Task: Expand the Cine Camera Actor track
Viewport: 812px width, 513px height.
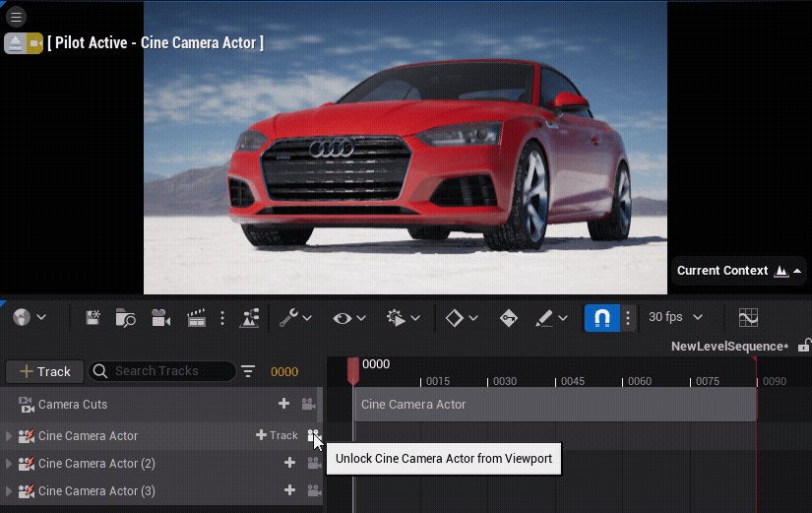Action: (8, 436)
